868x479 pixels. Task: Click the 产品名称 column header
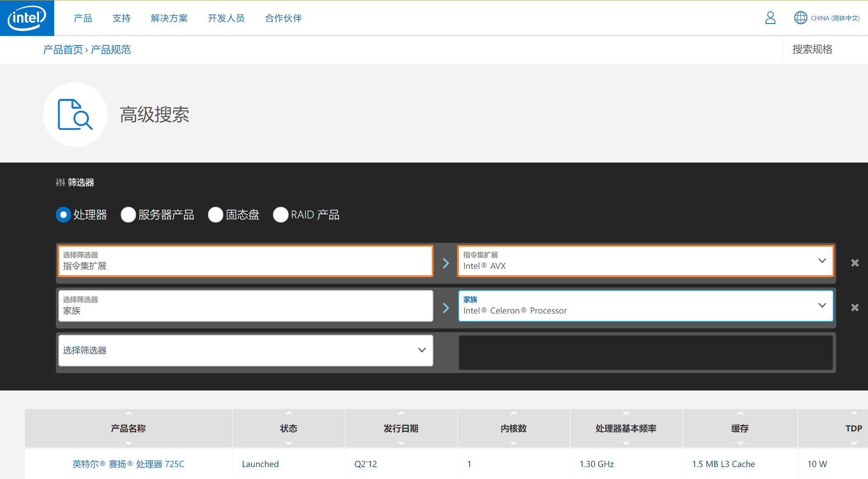tap(129, 428)
